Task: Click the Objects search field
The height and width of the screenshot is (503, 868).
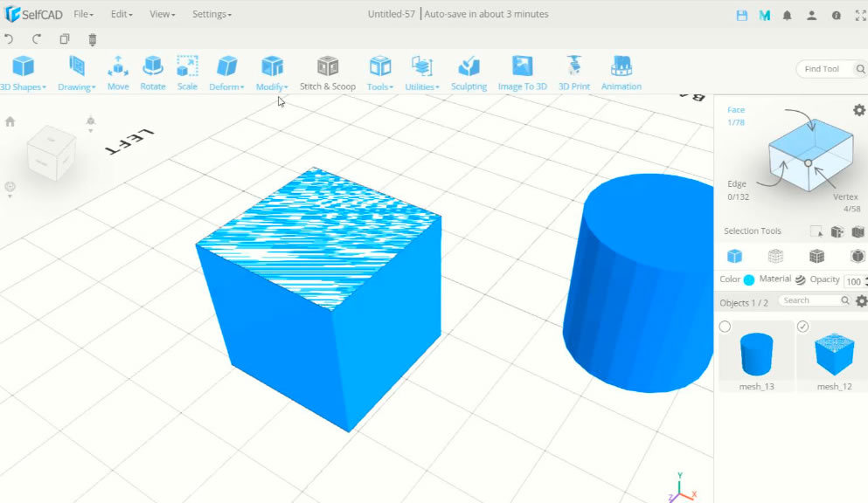Action: pyautogui.click(x=814, y=300)
